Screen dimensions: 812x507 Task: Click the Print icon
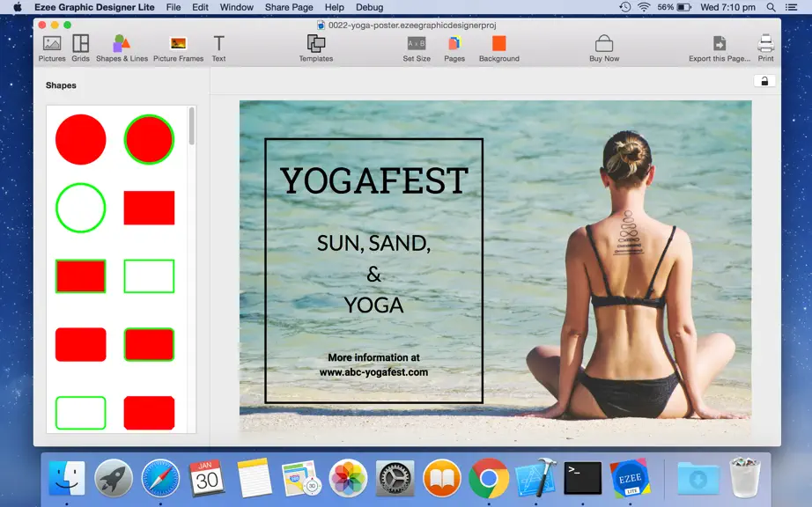click(765, 48)
